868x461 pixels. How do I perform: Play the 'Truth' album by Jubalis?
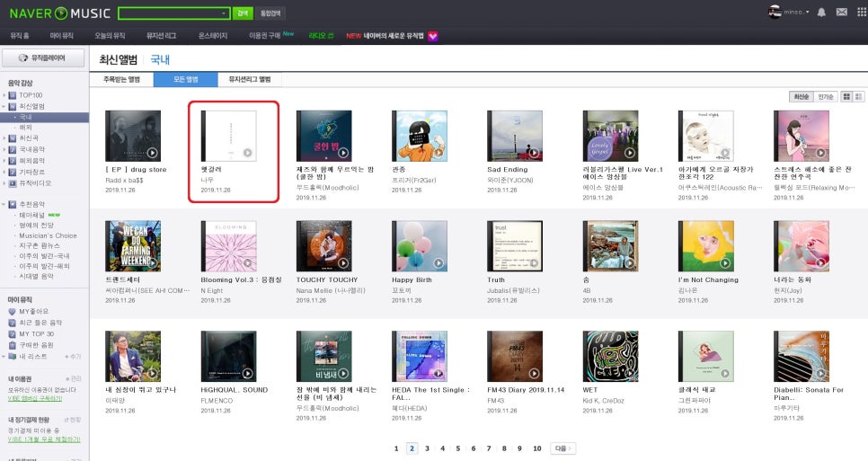(x=534, y=263)
